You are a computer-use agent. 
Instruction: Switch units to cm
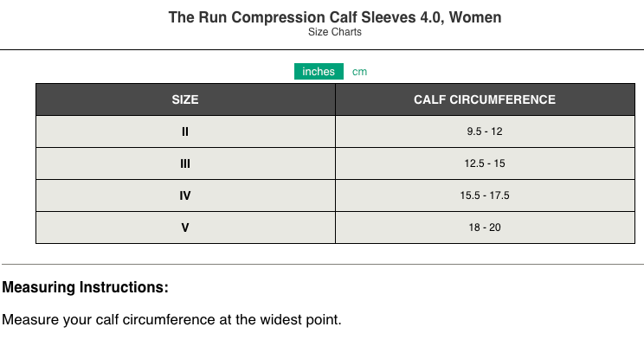point(359,72)
